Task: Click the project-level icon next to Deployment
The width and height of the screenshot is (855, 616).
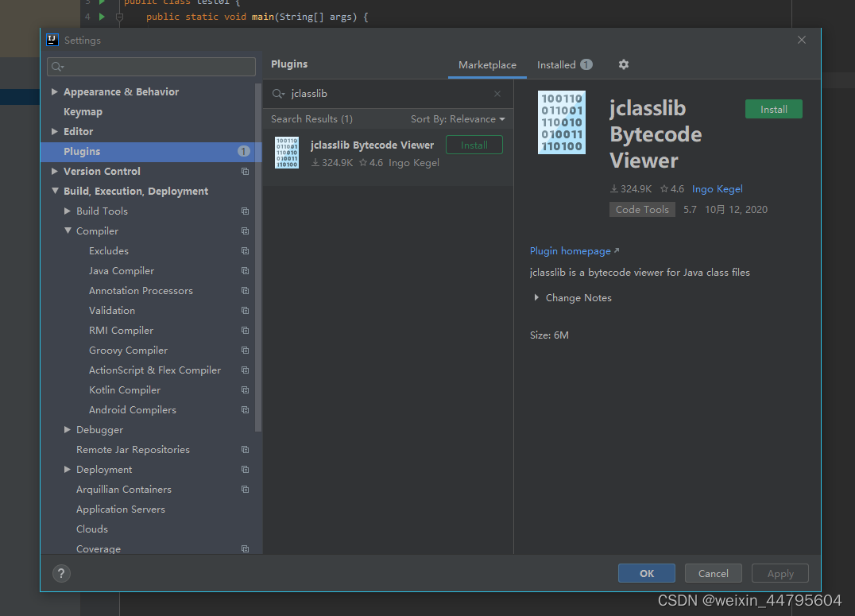Action: tap(245, 470)
